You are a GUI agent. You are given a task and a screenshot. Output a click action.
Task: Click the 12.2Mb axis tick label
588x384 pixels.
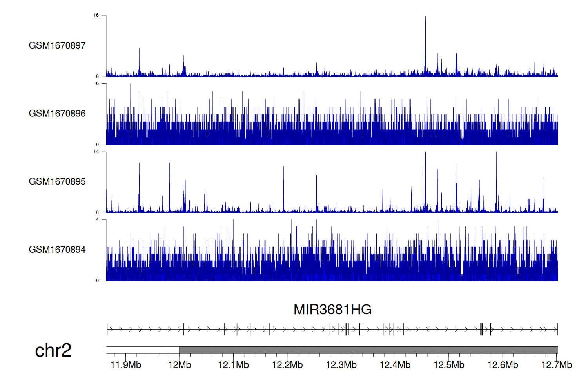[287, 365]
